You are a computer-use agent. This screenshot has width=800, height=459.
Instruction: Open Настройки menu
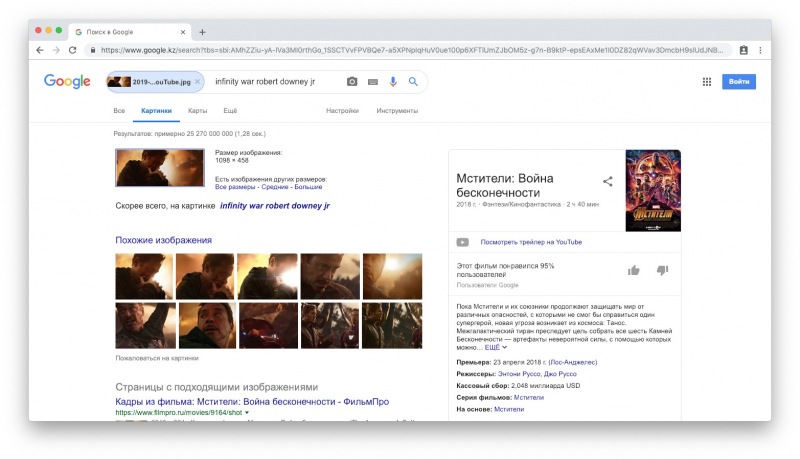pos(342,111)
